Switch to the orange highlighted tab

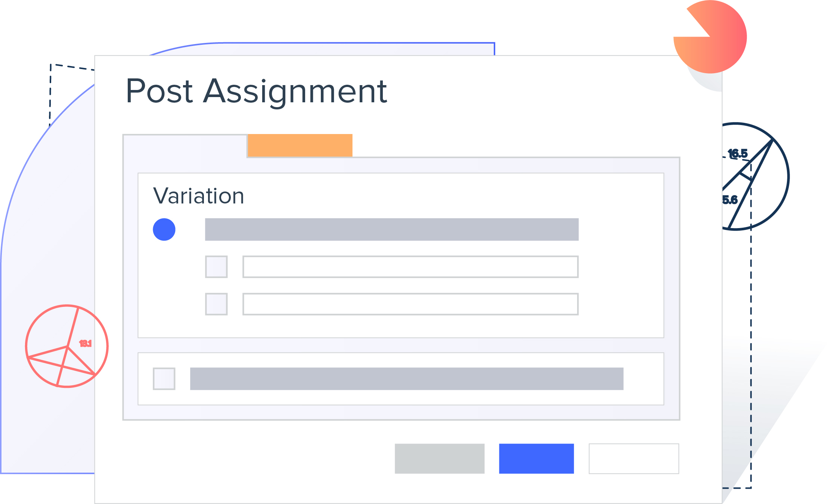300,145
